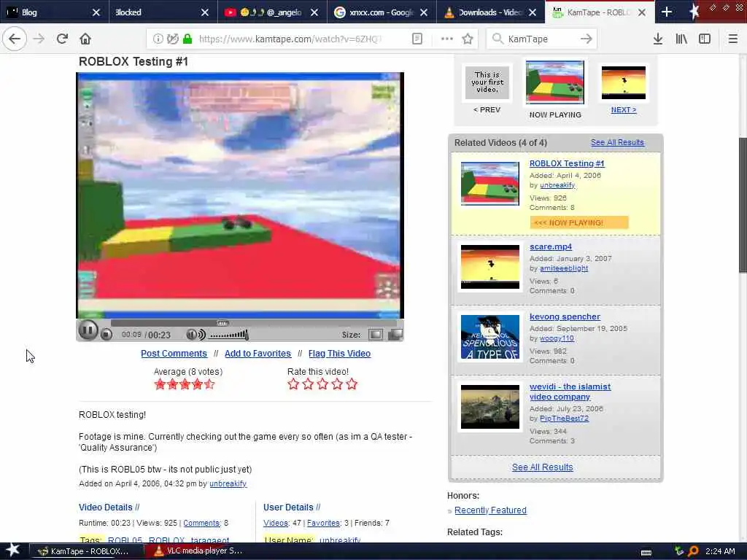Open Recently Featured honors link
Image resolution: width=747 pixels, height=560 pixels.
click(490, 510)
